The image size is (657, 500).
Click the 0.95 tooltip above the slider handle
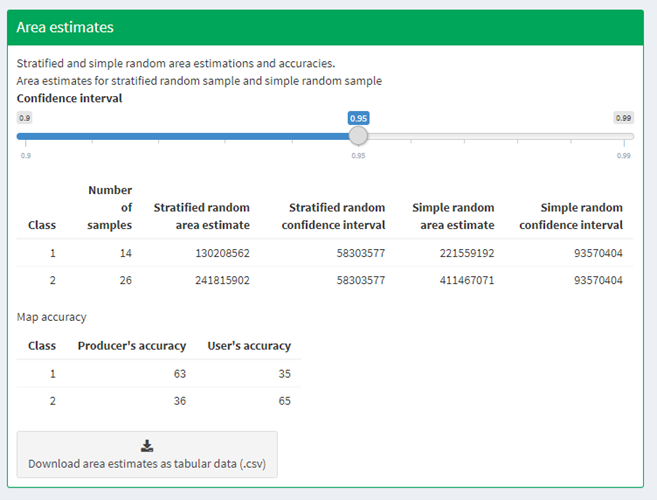[x=359, y=118]
